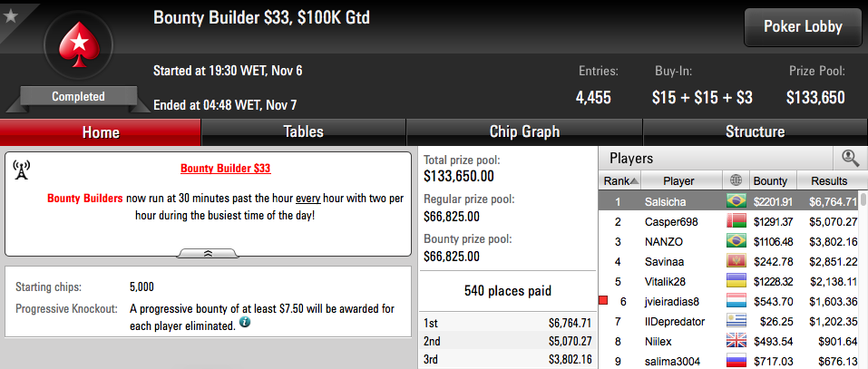Click the globe country column header
Image resolution: width=868 pixels, height=369 pixels.
[x=736, y=181]
